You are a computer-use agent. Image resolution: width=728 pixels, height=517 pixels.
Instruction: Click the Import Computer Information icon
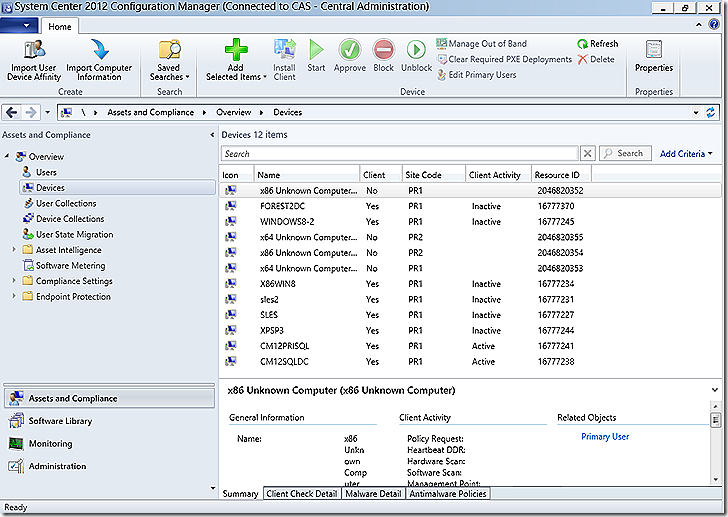tap(99, 49)
